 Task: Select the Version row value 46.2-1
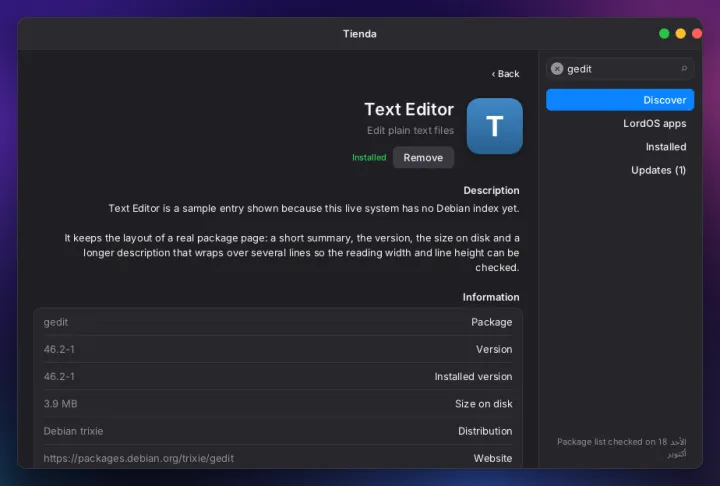(59, 350)
